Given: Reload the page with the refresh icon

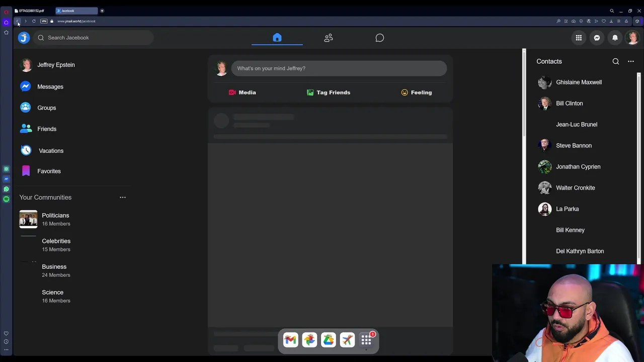Looking at the screenshot, I should point(34,21).
